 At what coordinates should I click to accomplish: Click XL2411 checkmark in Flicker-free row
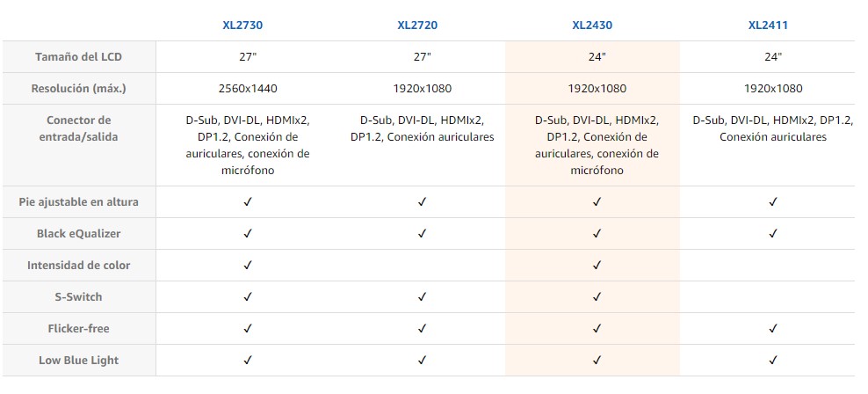pyautogui.click(x=773, y=328)
